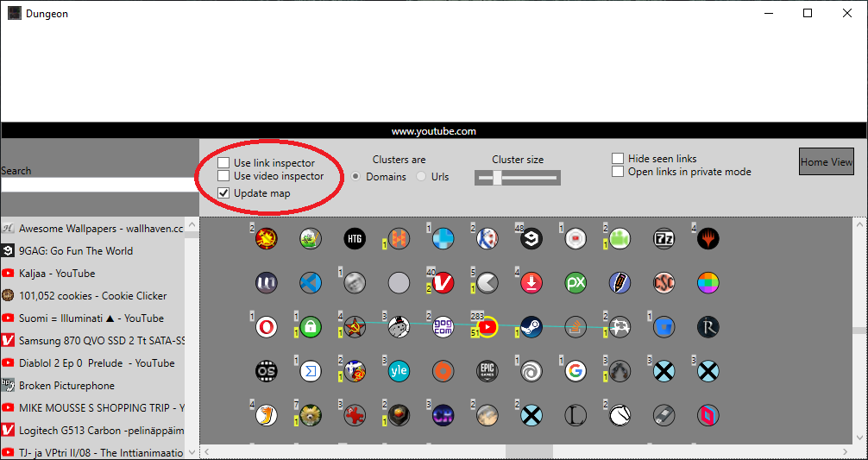Open the L letter circle icon
The height and width of the screenshot is (460, 868).
coord(576,415)
